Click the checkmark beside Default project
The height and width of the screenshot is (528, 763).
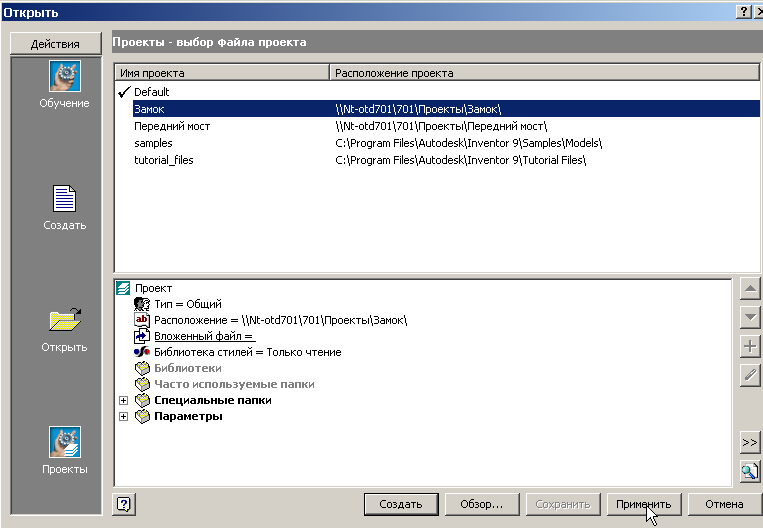coord(124,91)
